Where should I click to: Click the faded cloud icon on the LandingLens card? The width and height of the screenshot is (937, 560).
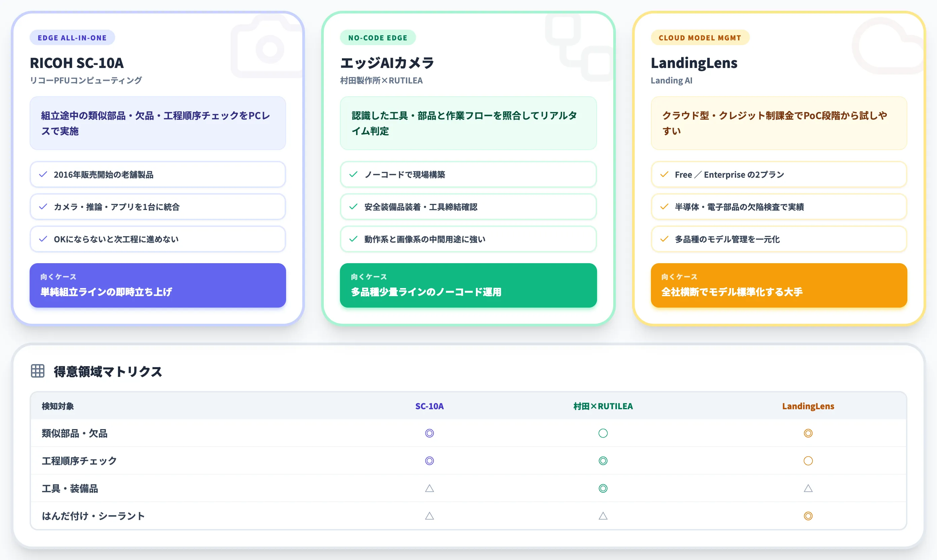point(887,45)
